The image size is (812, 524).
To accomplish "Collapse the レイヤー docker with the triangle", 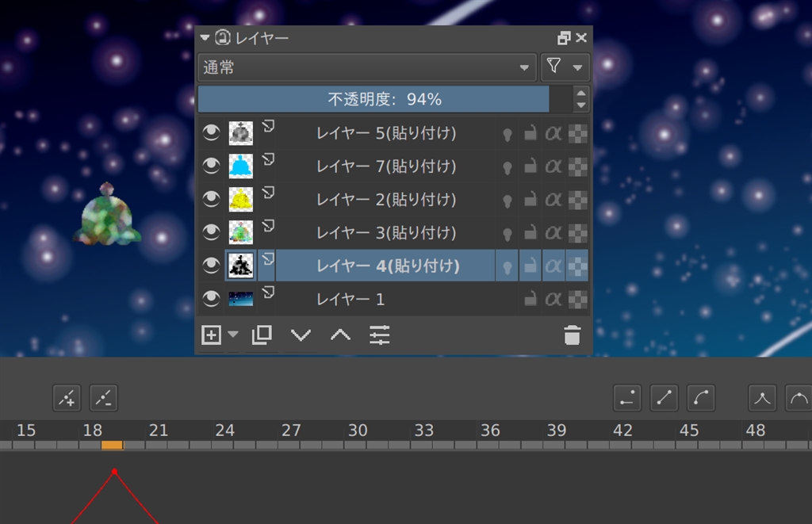I will pyautogui.click(x=205, y=38).
